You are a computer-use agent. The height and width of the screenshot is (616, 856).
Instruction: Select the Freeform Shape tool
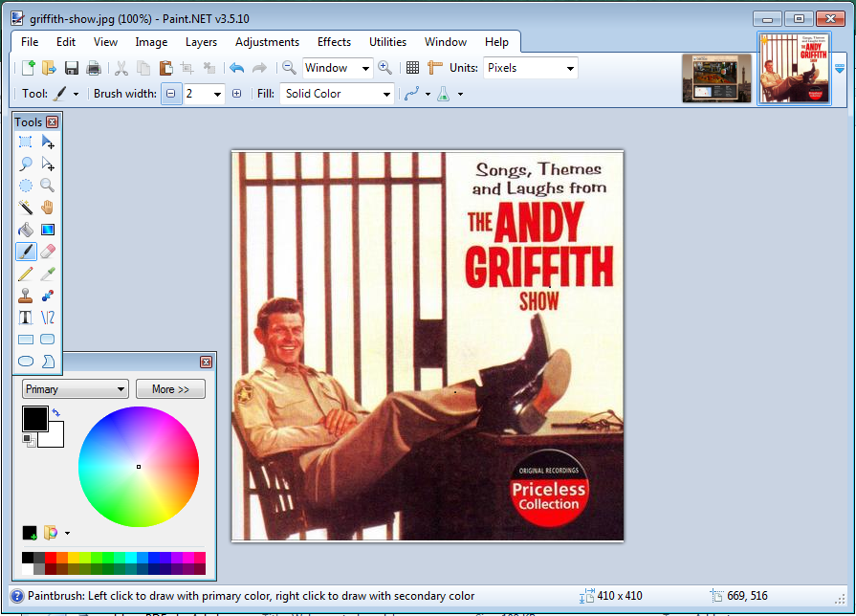pos(48,361)
